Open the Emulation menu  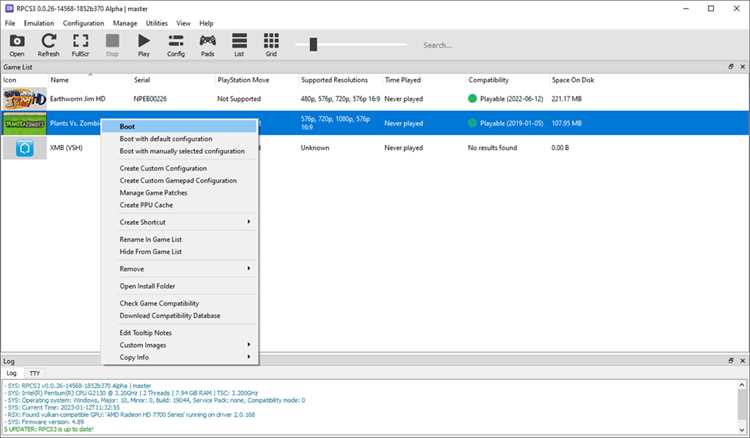tap(39, 23)
